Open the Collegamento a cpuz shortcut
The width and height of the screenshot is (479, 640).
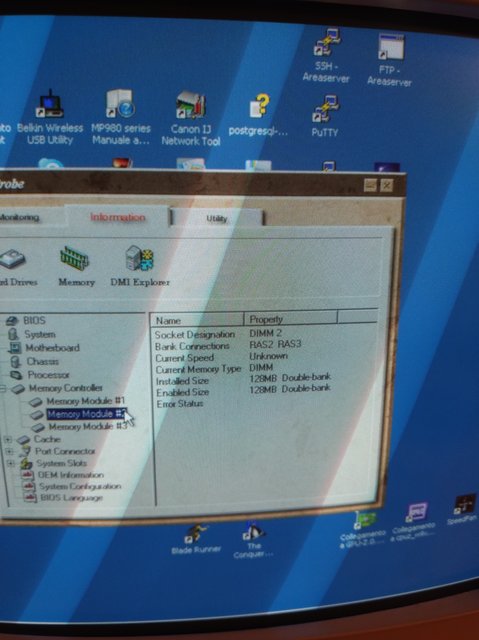click(413, 522)
